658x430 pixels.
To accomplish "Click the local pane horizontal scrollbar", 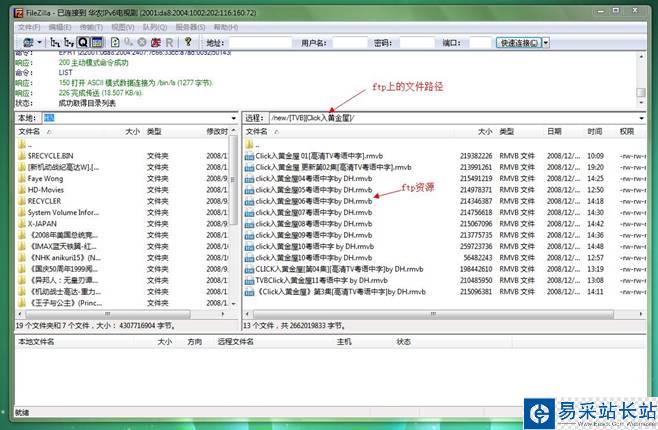I will [x=107, y=314].
